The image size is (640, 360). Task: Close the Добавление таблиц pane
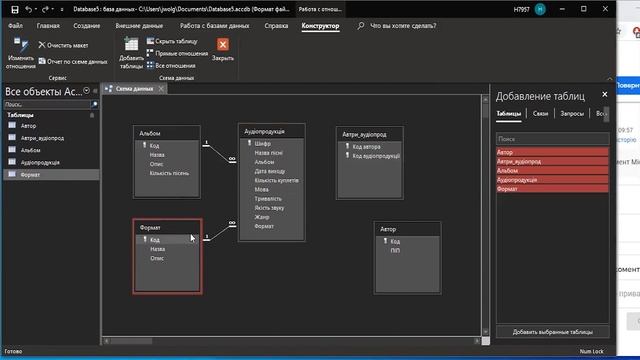pyautogui.click(x=604, y=94)
